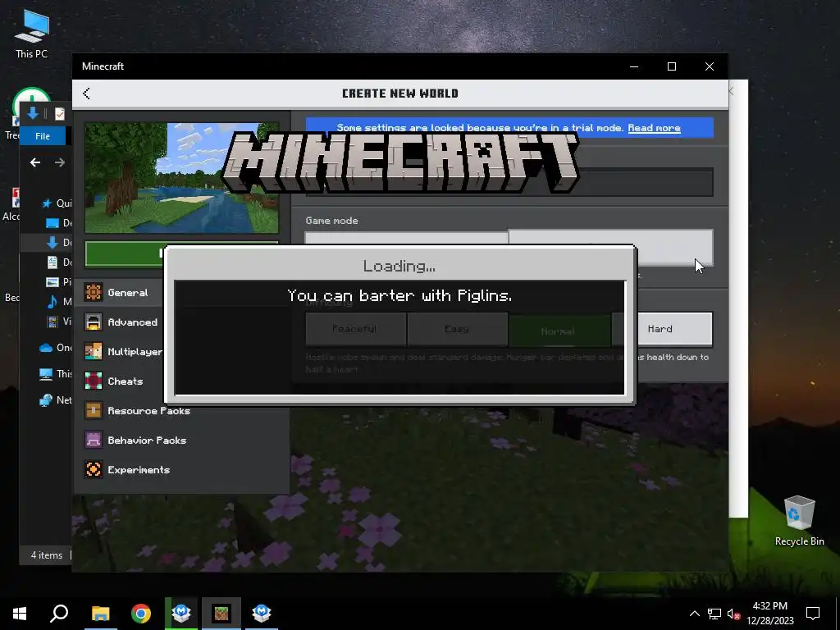840x630 pixels.
Task: Launch Google Chrome from the taskbar
Action: pos(141,614)
